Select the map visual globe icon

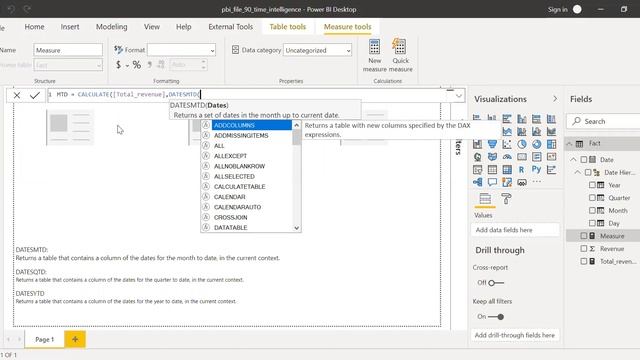pyautogui.click(x=478, y=157)
